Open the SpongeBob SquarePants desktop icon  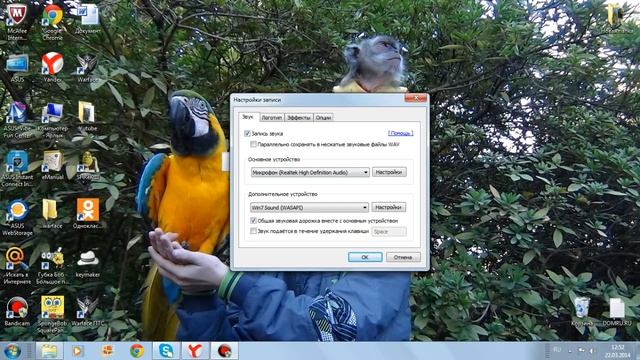(52, 314)
